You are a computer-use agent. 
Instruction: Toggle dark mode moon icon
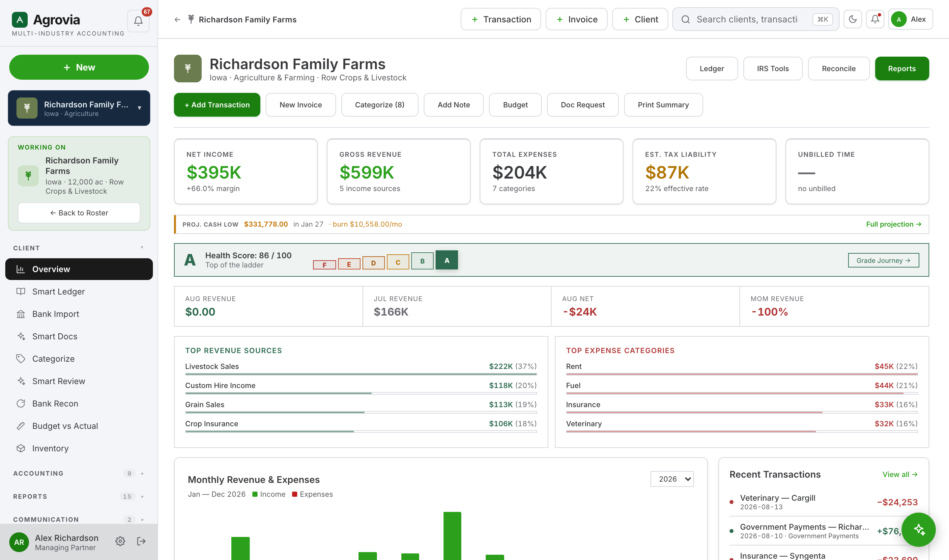click(852, 19)
